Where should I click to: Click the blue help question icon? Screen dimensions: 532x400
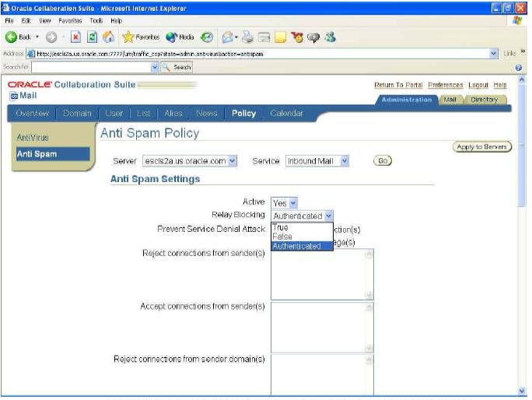(519, 68)
